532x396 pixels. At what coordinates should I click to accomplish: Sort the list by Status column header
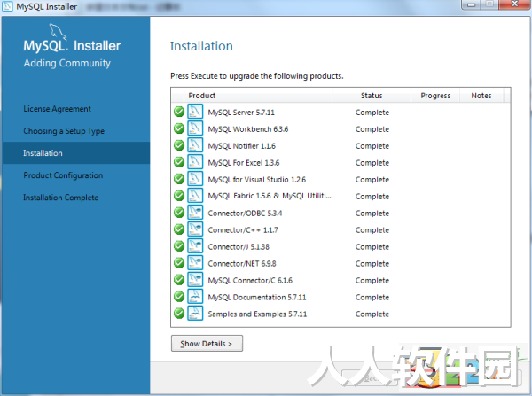pyautogui.click(x=372, y=96)
